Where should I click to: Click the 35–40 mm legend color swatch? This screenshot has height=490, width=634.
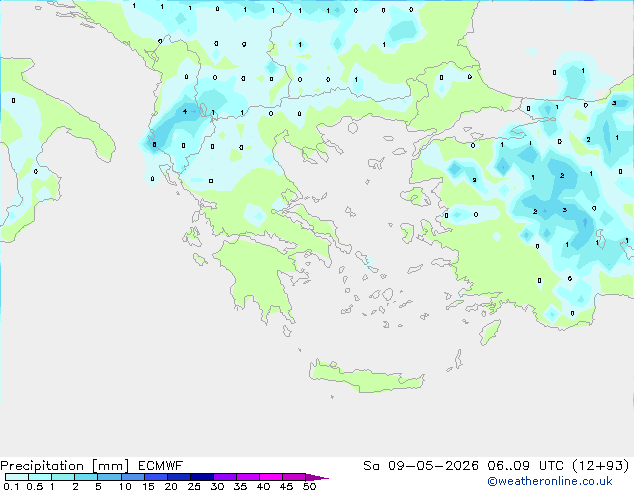[248, 477]
